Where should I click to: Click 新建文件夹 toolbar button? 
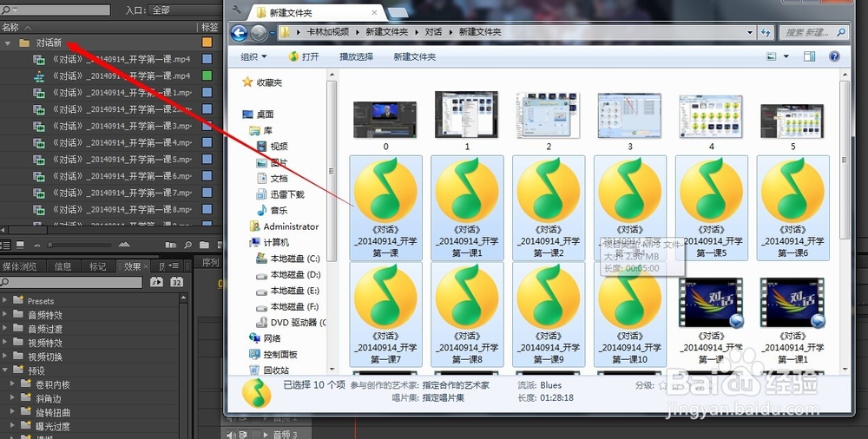point(415,56)
